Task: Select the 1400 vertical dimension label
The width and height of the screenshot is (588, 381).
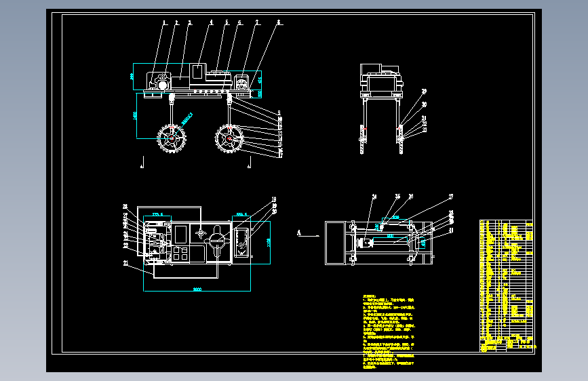Action: 135,115
